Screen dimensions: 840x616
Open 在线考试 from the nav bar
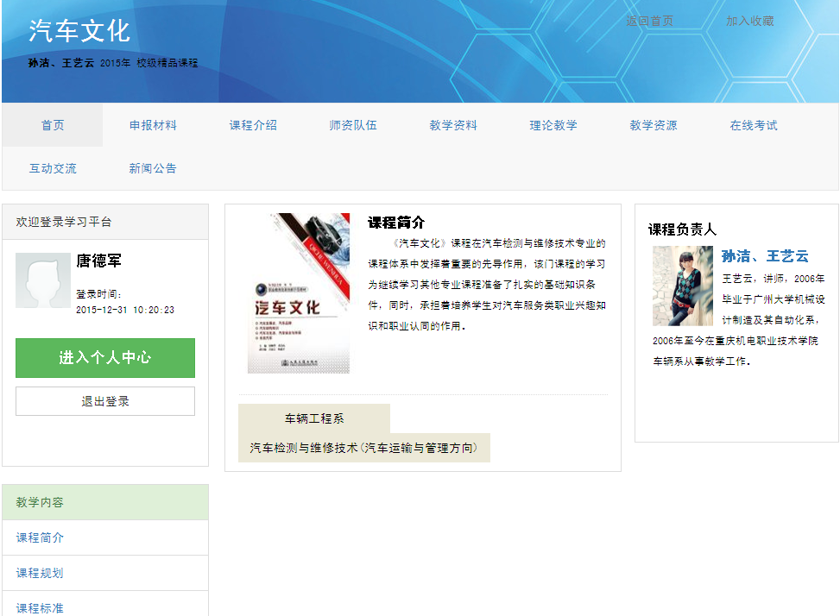coord(754,125)
